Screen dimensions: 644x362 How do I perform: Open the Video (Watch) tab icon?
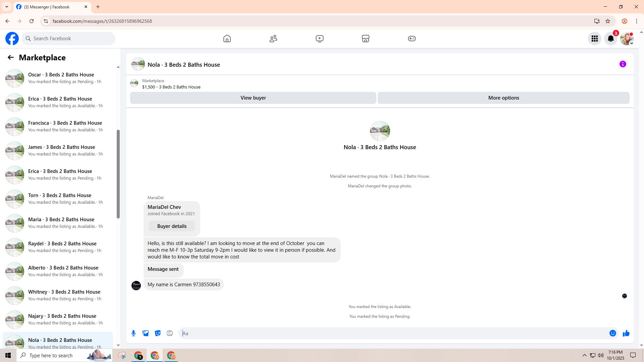[320, 39]
